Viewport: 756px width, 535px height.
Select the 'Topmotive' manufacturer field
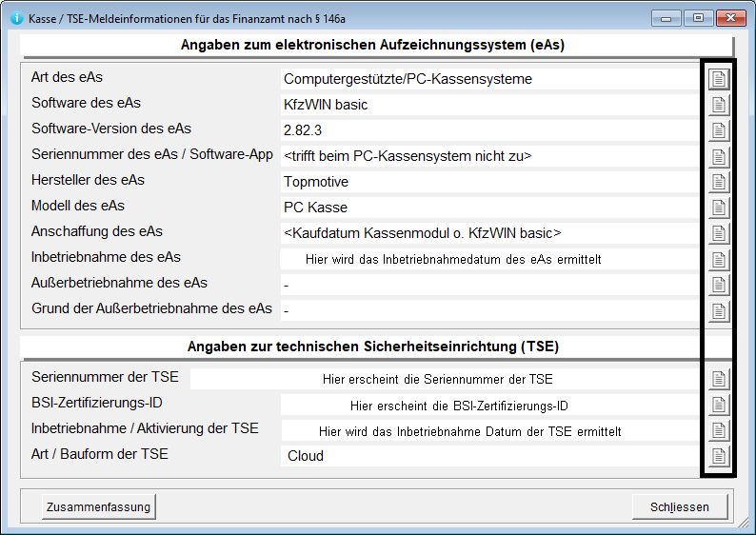(x=489, y=182)
